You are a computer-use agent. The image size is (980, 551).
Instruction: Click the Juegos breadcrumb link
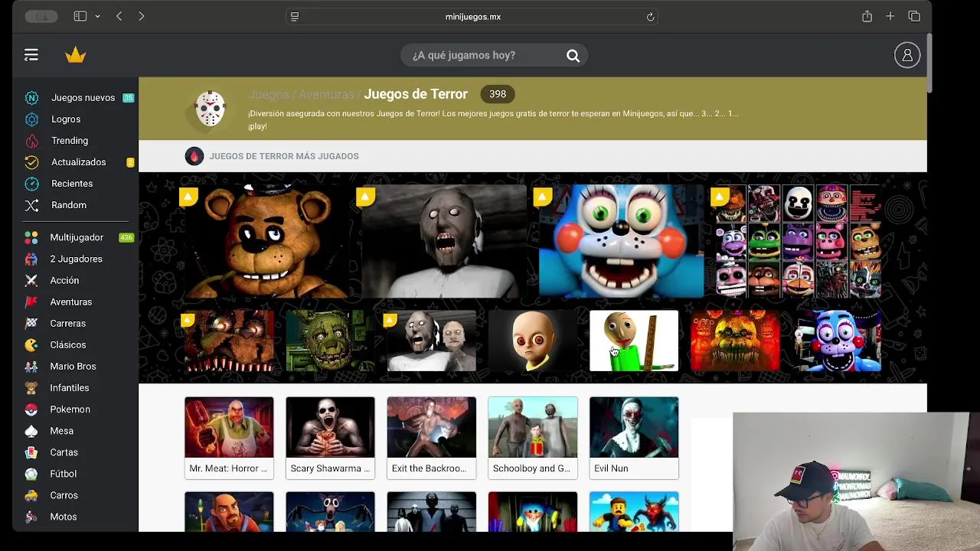(269, 94)
